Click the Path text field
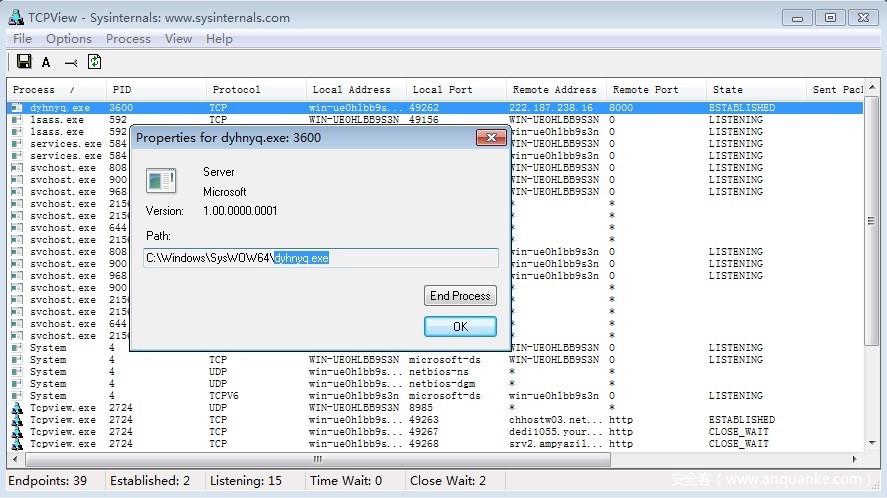This screenshot has height=498, width=887. click(x=320, y=258)
